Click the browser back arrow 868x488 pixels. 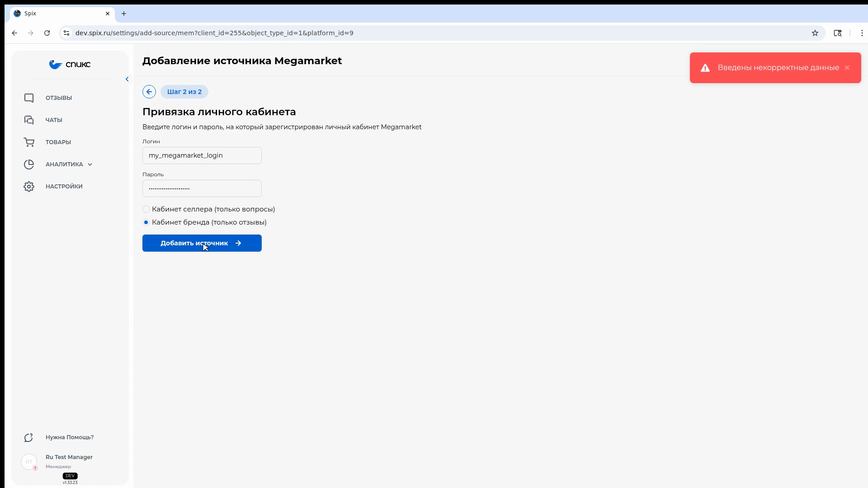14,33
